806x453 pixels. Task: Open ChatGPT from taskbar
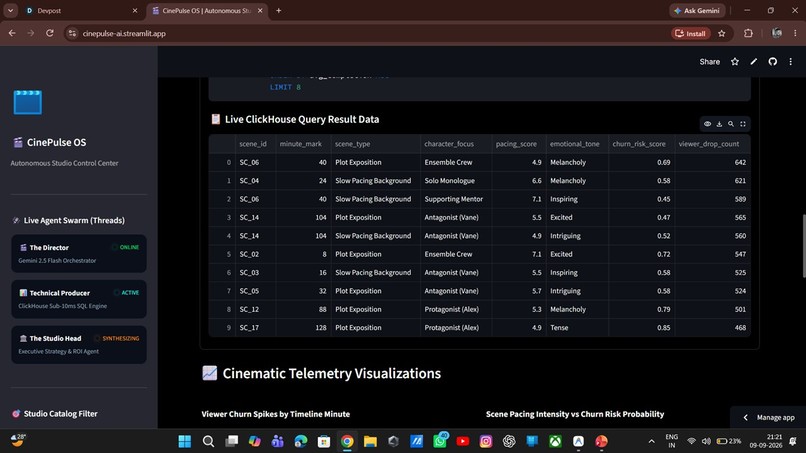(x=509, y=441)
